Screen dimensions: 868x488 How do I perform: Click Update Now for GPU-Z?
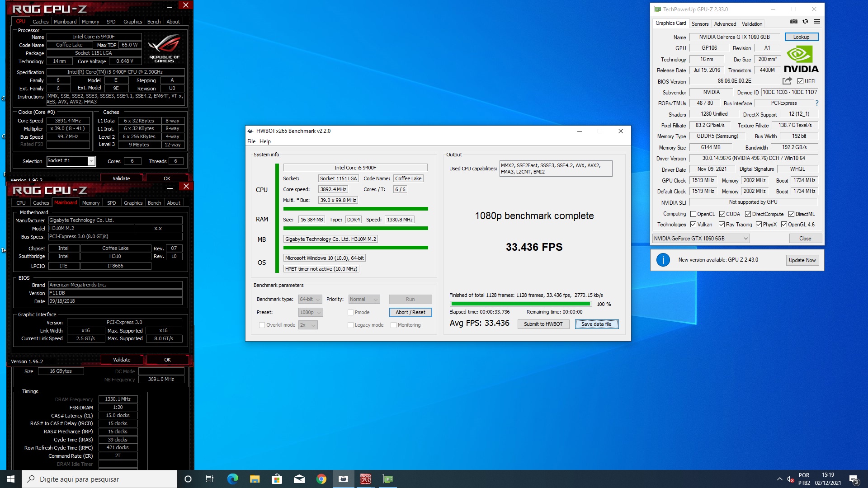802,260
